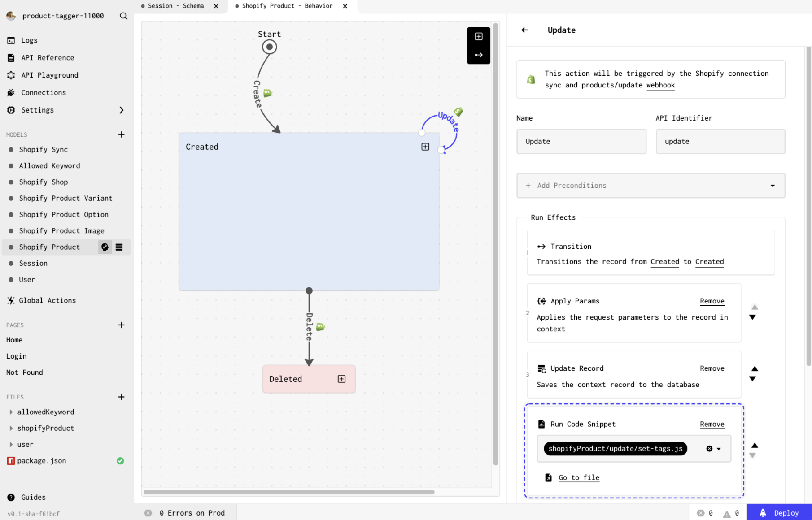The height and width of the screenshot is (520, 812).
Task: Add a new page with plus icon
Action: click(x=121, y=325)
